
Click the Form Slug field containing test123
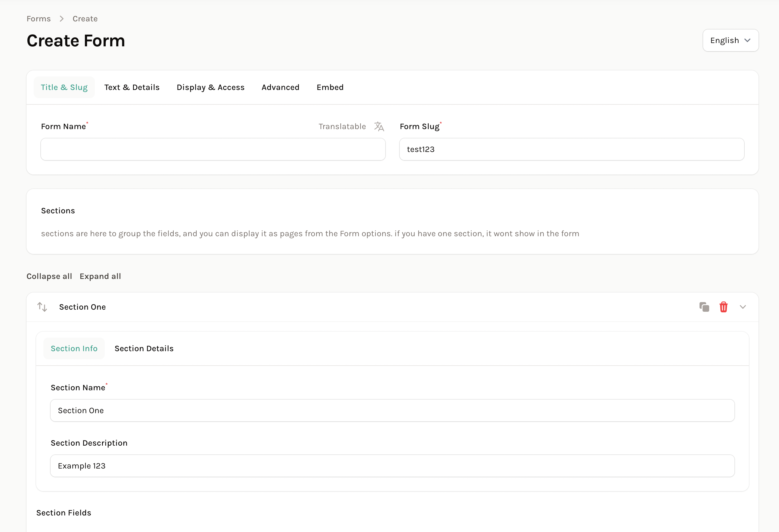[572, 150]
